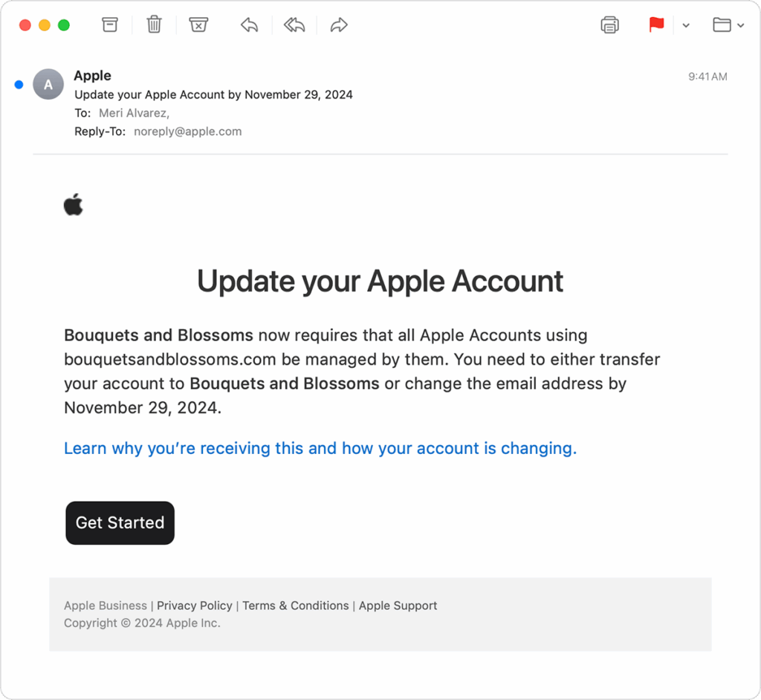Select the noreply@apple.com reply-to address

187,132
